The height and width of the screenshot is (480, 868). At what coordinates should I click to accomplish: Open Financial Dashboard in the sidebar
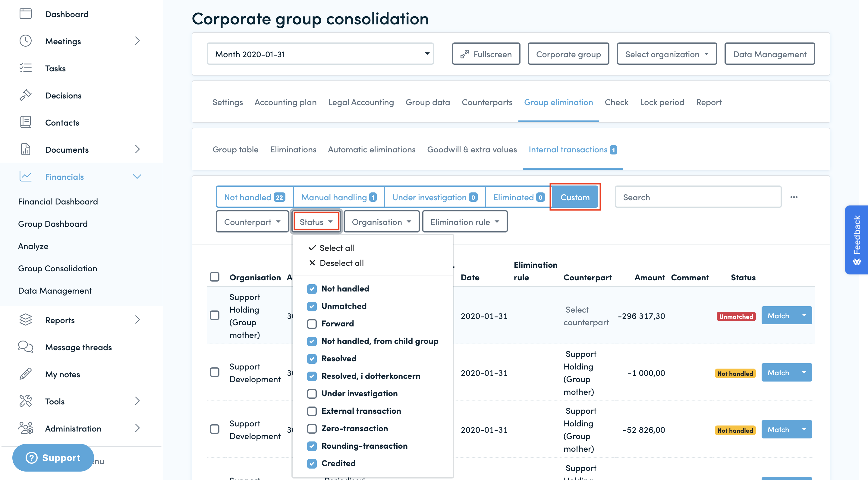pyautogui.click(x=58, y=201)
